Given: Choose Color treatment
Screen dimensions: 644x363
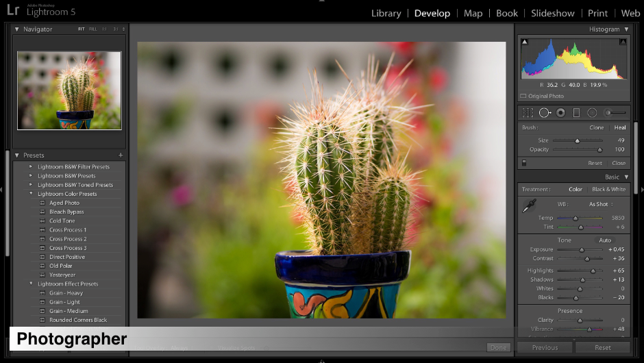Looking at the screenshot, I should [575, 189].
